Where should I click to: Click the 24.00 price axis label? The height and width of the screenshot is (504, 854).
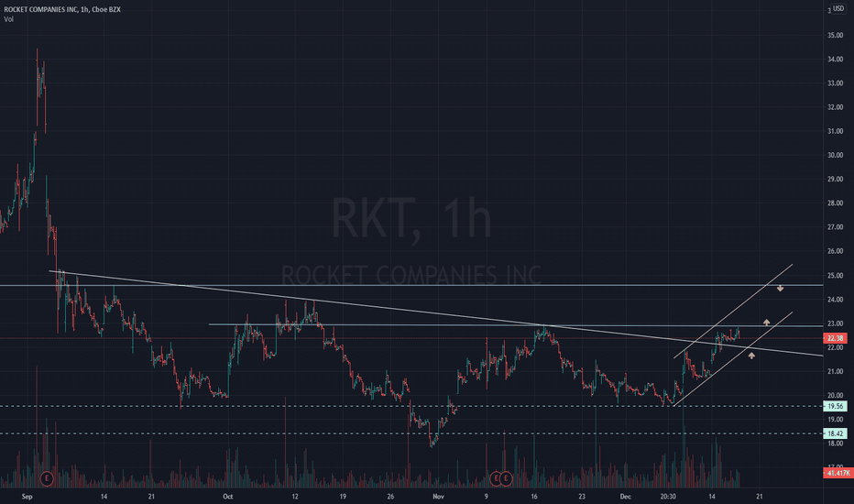[835, 300]
